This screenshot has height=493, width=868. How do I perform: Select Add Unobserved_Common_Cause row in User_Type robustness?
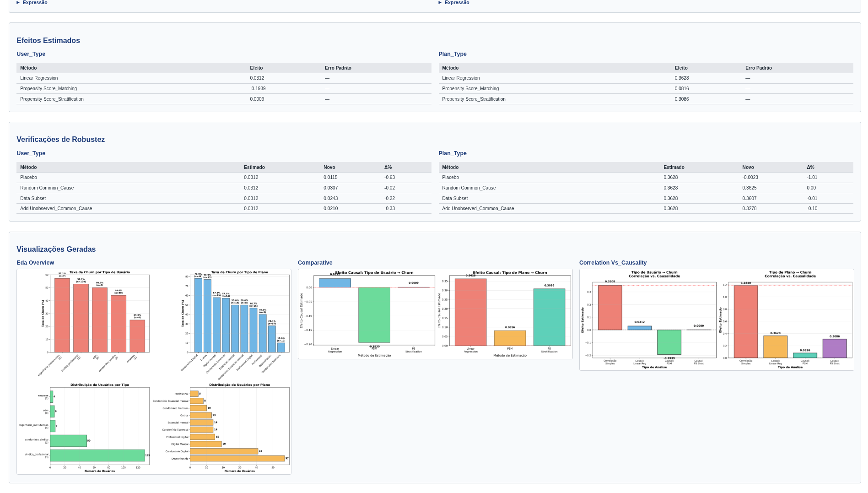point(56,209)
